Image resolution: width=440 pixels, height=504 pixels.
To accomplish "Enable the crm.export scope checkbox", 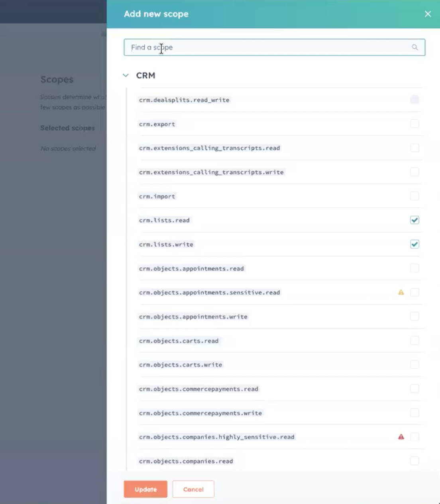I will [414, 124].
